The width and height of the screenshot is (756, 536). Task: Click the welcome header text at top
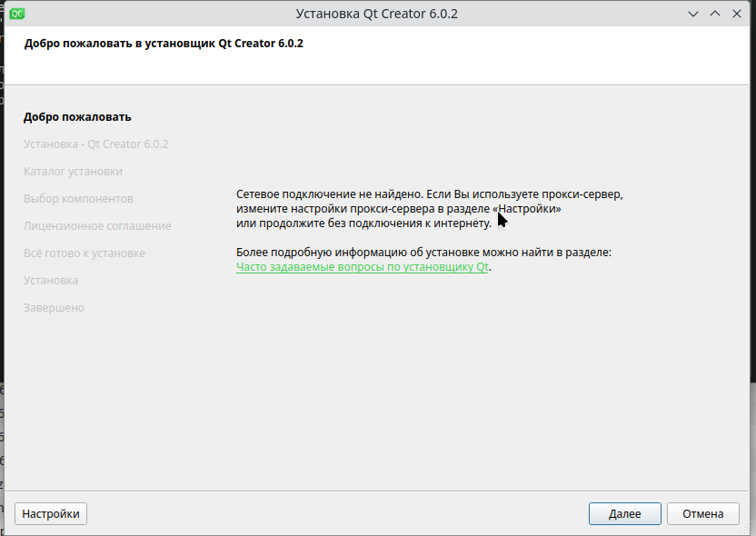pos(164,43)
